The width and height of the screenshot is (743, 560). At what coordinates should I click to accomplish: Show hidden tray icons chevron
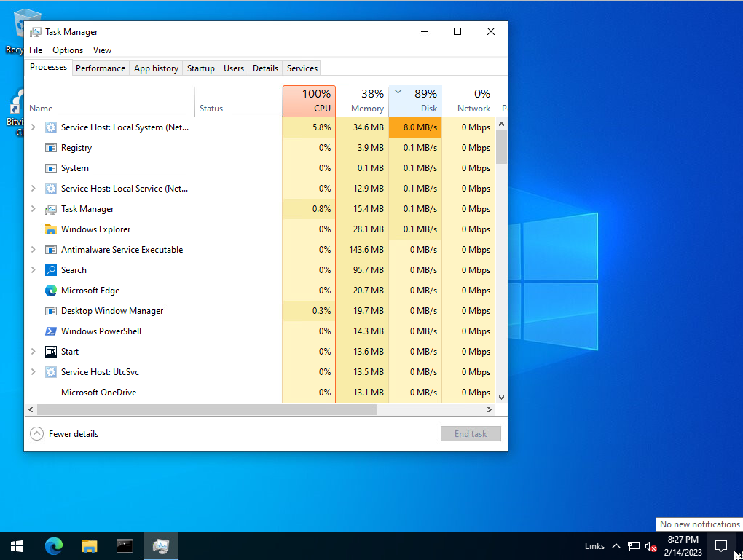click(x=616, y=546)
